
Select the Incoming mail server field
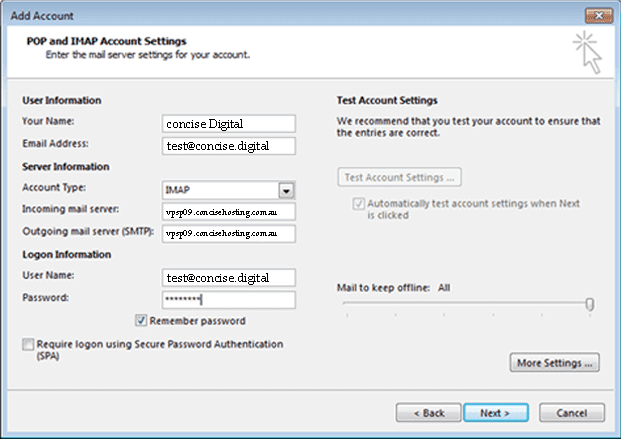(x=228, y=212)
